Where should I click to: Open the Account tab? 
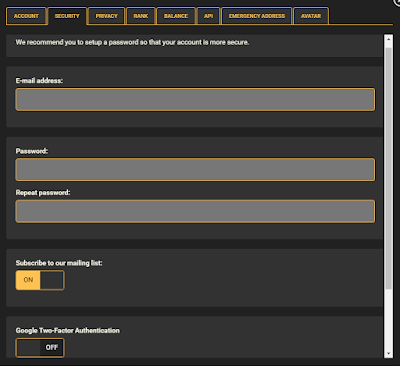coord(26,16)
